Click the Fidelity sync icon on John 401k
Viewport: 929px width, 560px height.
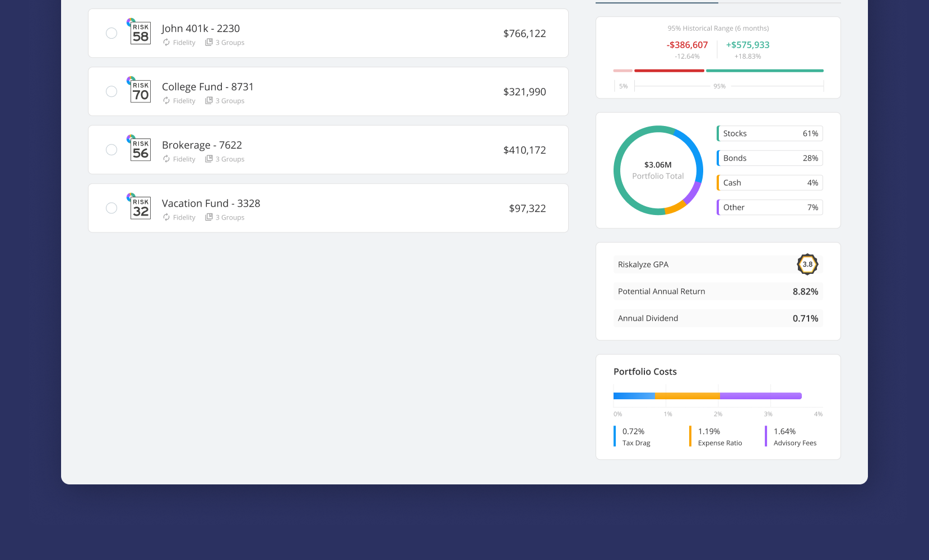click(166, 42)
